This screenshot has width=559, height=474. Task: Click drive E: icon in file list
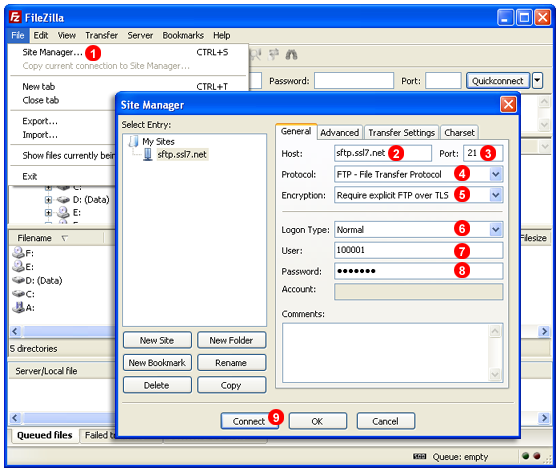coord(18,266)
